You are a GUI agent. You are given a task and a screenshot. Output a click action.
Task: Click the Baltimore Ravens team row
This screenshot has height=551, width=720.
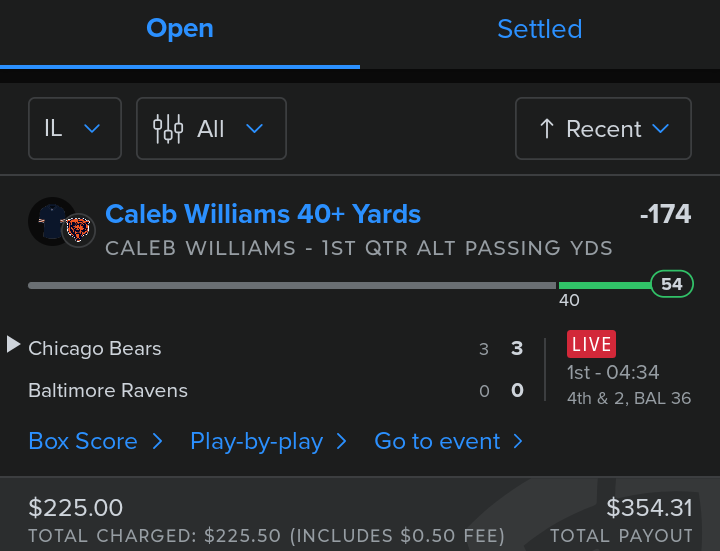(x=108, y=390)
